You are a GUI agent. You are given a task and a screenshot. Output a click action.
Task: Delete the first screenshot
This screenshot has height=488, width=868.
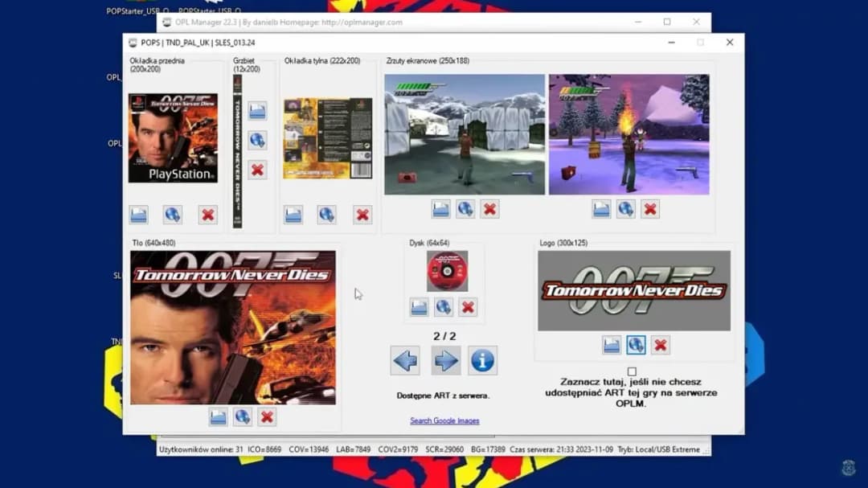[x=489, y=208]
